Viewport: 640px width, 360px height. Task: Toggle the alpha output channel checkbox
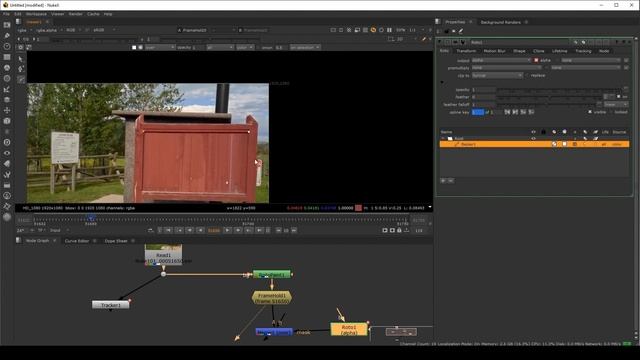(536, 60)
